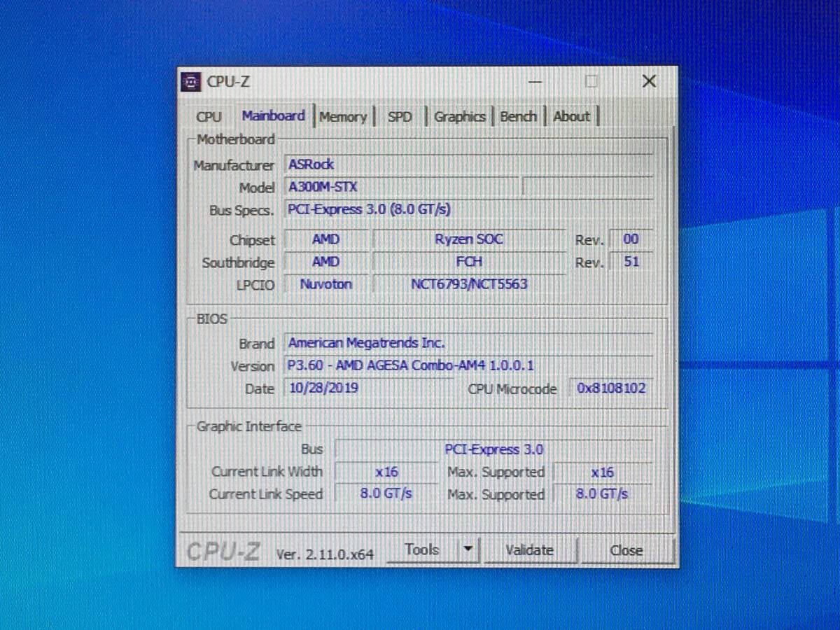840x630 pixels.
Task: Click the chipset revision value 00
Action: pyautogui.click(x=631, y=239)
